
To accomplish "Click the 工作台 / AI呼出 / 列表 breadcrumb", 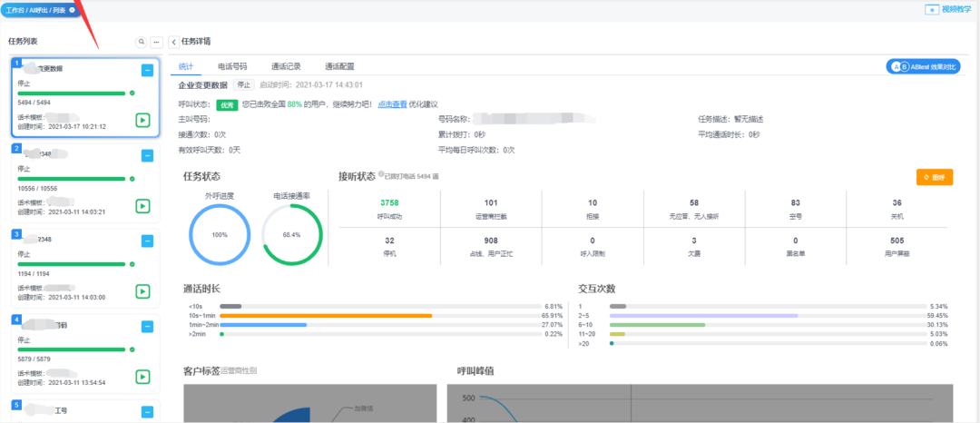I will tap(34, 10).
